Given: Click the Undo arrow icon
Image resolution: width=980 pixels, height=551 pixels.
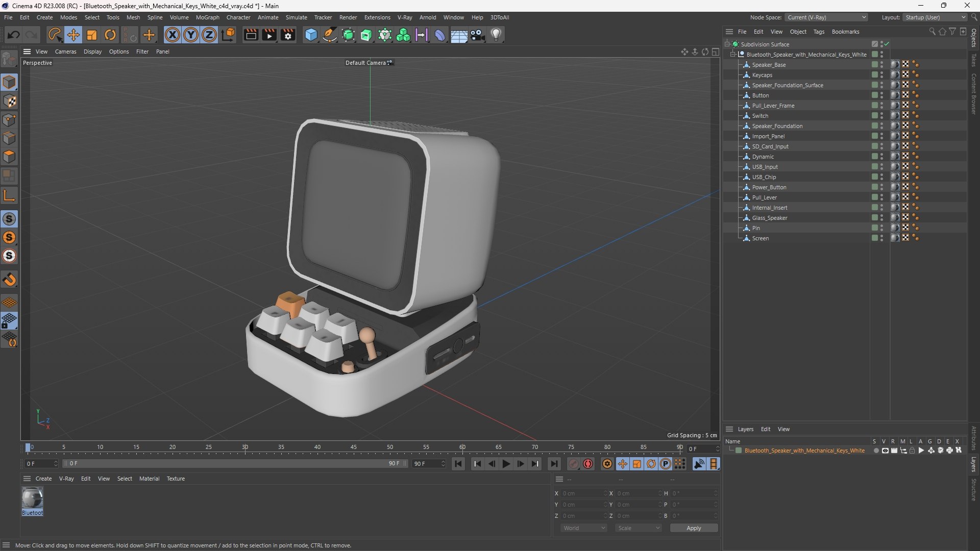Looking at the screenshot, I should 14,35.
